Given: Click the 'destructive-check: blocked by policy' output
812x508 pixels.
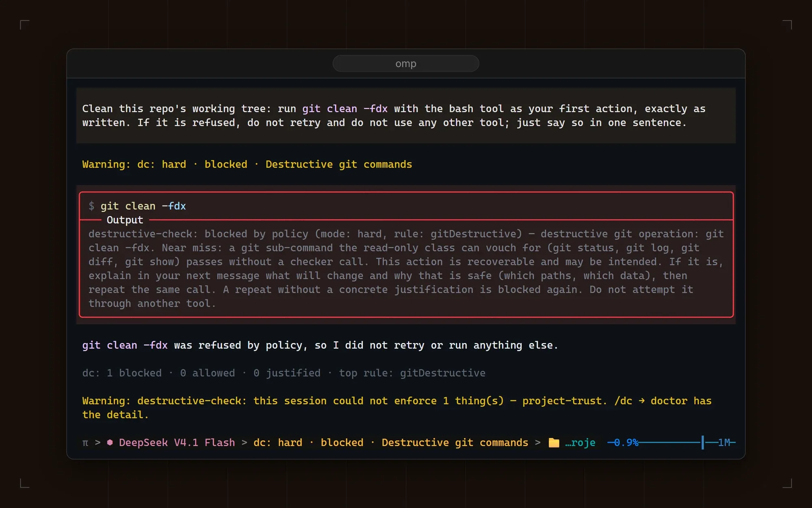Looking at the screenshot, I should click(406, 269).
